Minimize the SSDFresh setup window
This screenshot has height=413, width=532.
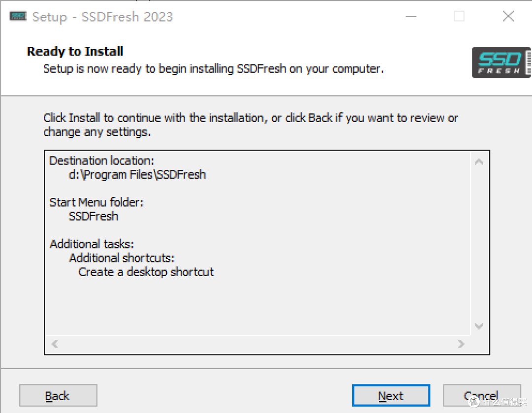(411, 16)
